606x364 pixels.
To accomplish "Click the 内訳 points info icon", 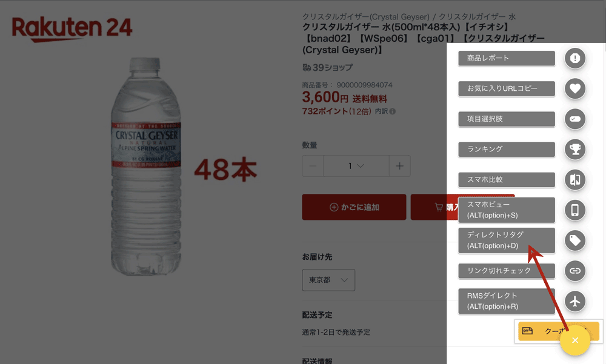I will point(392,111).
